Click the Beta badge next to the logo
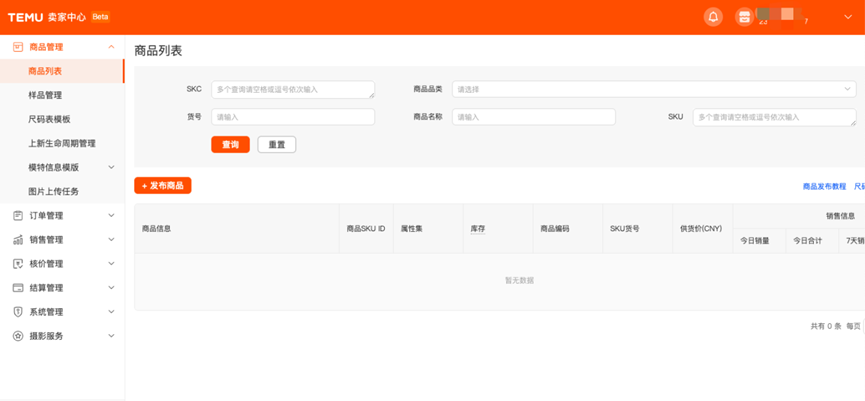The image size is (865, 401). pos(100,17)
